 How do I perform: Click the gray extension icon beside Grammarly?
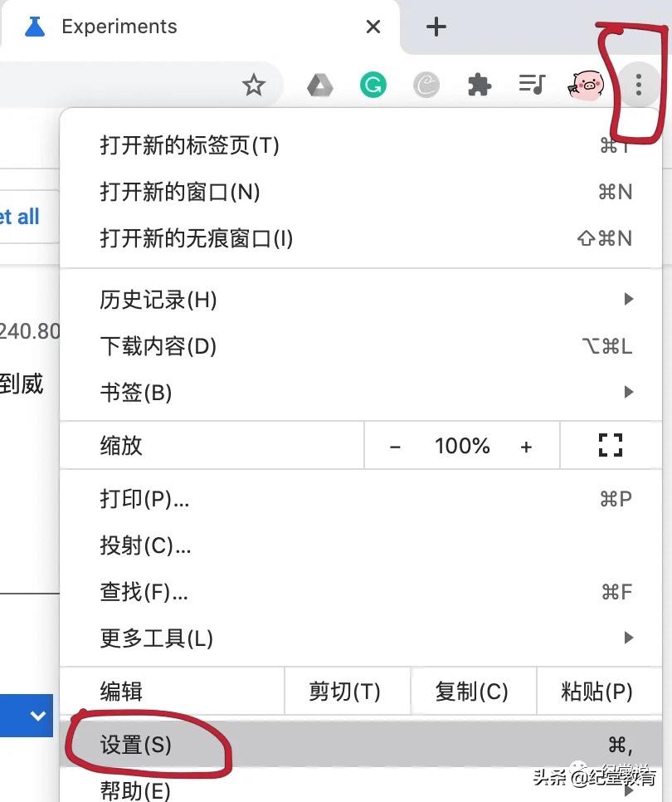pos(426,85)
